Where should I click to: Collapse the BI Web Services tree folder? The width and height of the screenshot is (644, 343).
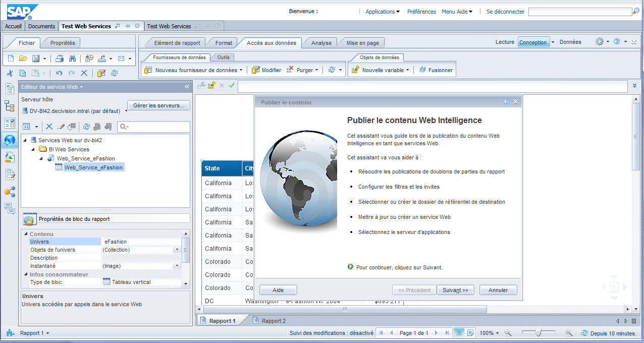(x=33, y=149)
